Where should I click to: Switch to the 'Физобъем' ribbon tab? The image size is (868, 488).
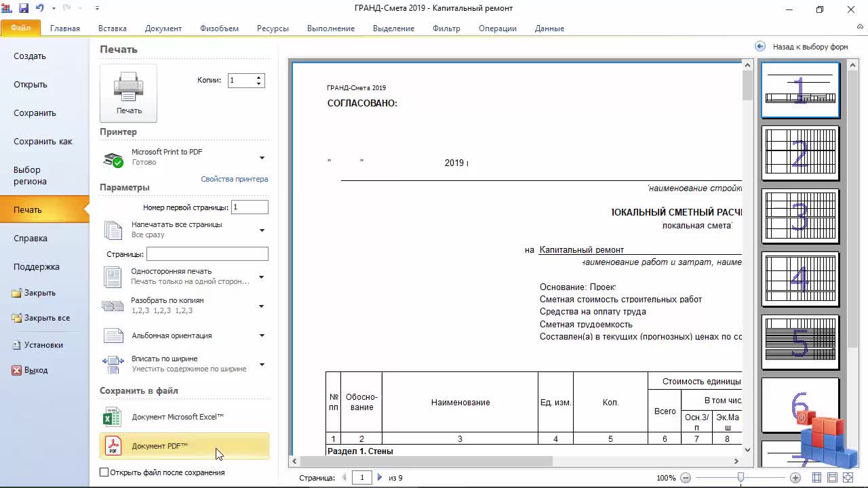point(219,28)
